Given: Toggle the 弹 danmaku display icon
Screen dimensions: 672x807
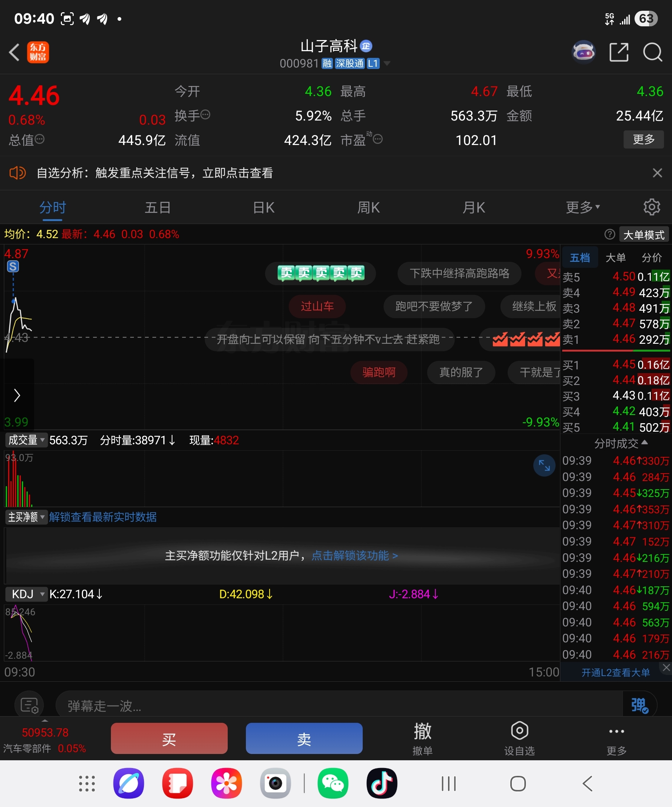Looking at the screenshot, I should coord(639,705).
